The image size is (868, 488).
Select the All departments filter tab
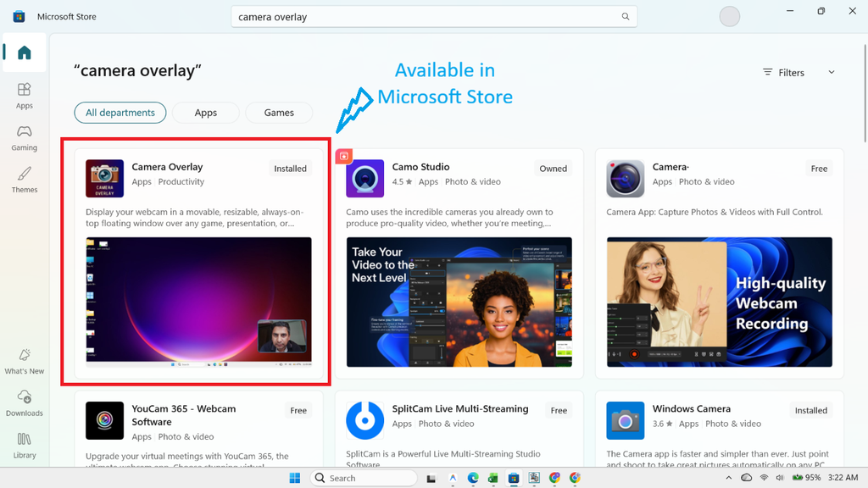120,113
